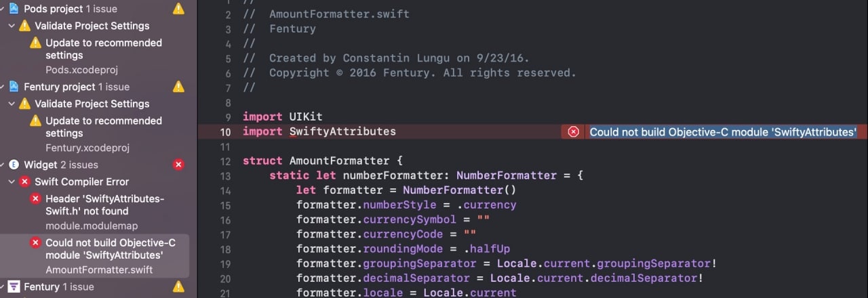Click warning badge on Fentury project row

178,87
